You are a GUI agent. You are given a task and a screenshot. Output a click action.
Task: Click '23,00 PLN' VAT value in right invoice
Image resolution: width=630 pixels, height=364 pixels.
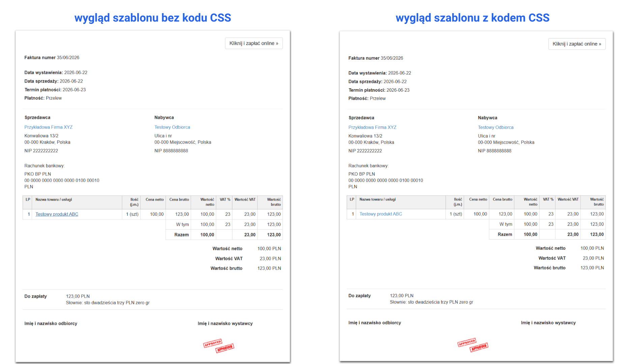pos(593,258)
